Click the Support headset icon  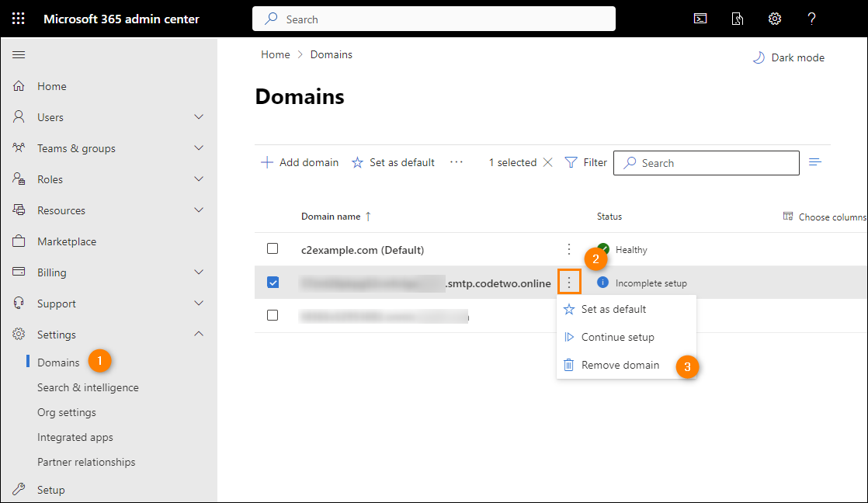click(x=19, y=304)
